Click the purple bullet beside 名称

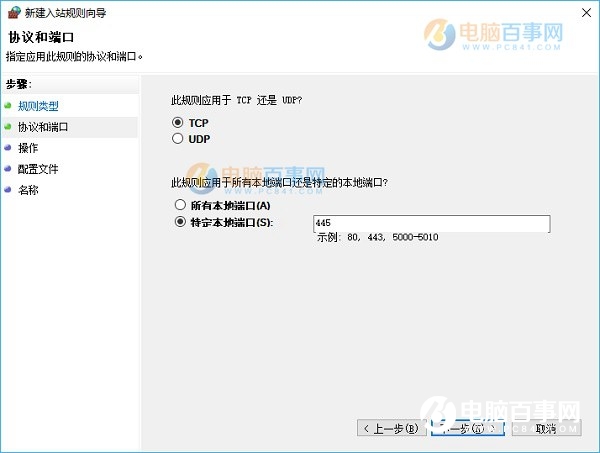(8, 189)
